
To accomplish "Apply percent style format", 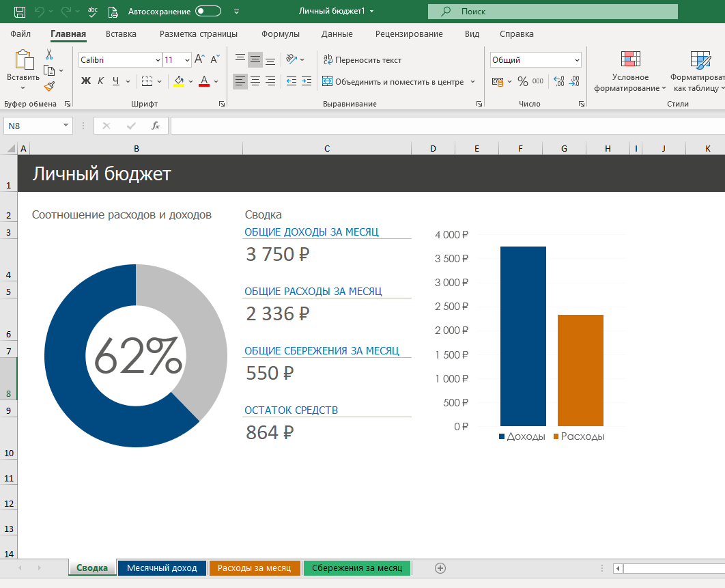I will pyautogui.click(x=523, y=82).
